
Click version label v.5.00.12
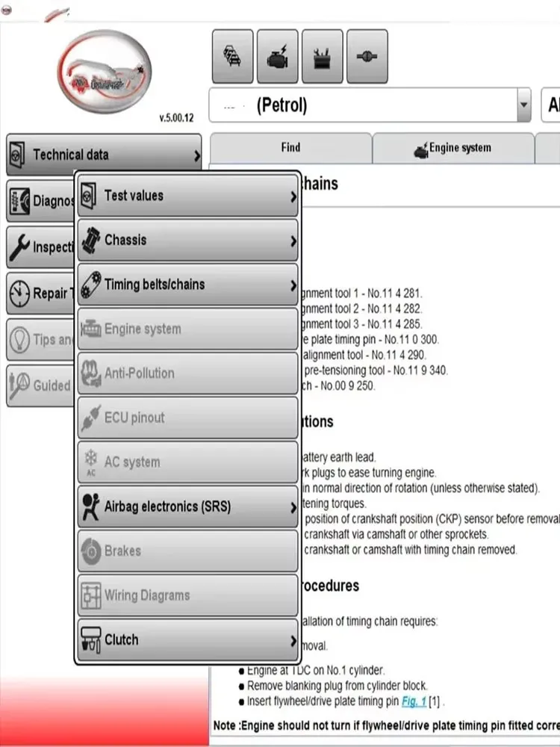177,118
